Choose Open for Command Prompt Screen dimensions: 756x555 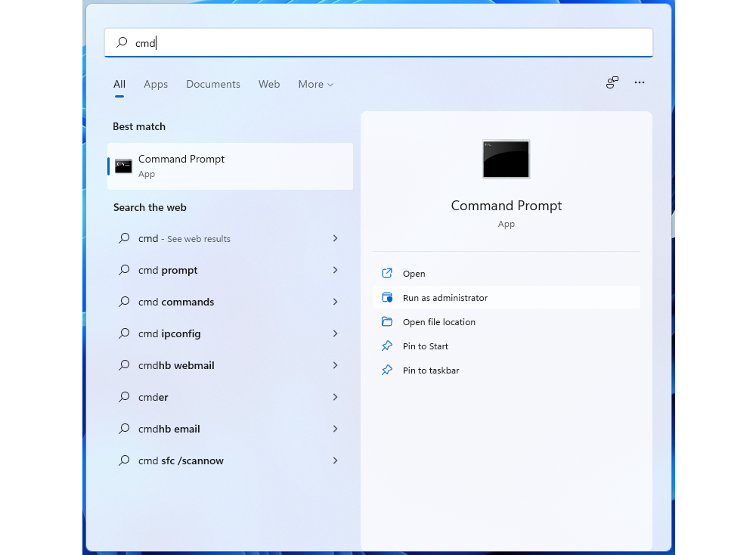coord(507,274)
